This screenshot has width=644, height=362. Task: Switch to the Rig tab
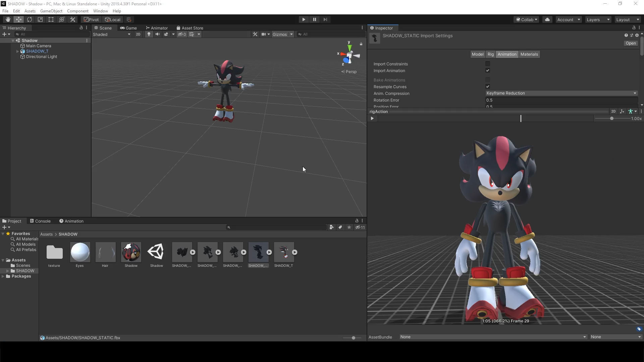tap(490, 54)
